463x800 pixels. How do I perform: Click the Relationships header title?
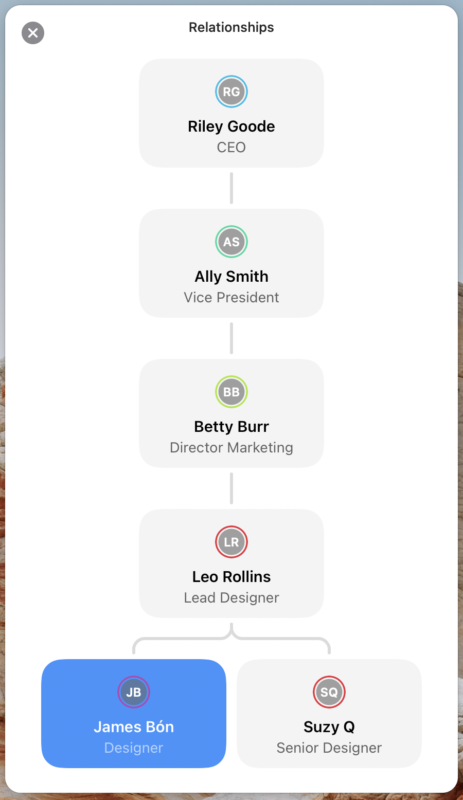pos(231,28)
